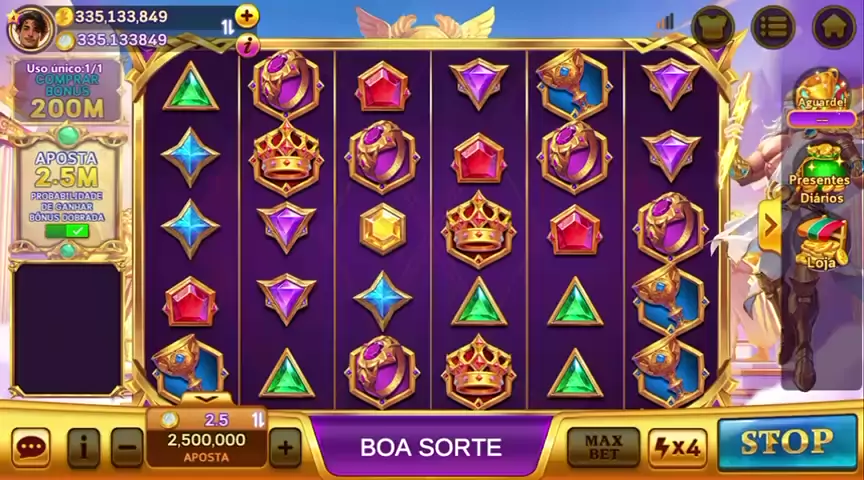The width and height of the screenshot is (864, 480).
Task: Open the chat speech bubble icon
Action: point(31,447)
